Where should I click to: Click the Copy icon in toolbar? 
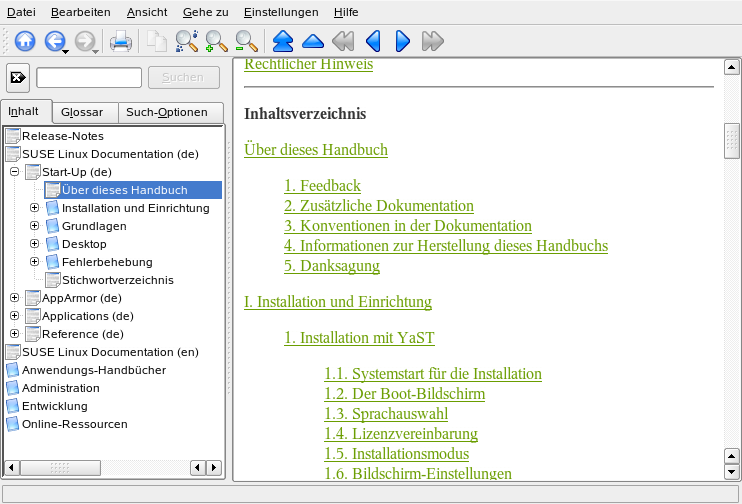click(x=157, y=41)
